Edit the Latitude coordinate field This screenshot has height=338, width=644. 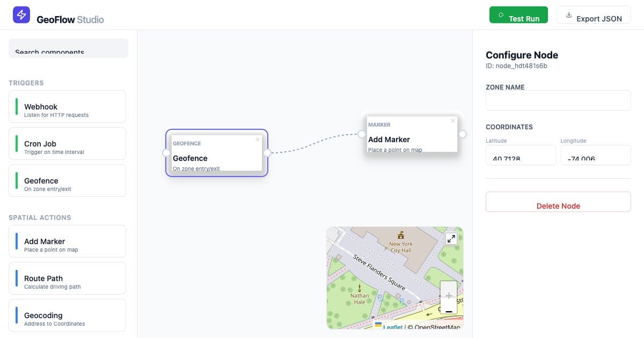pos(521,155)
